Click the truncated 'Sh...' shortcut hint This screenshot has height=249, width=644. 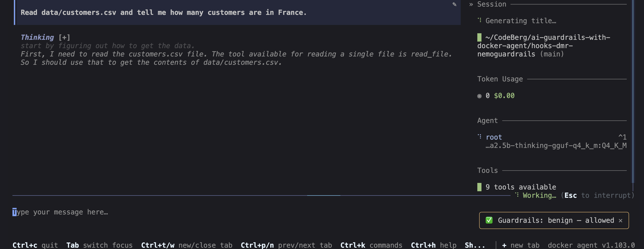click(475, 245)
